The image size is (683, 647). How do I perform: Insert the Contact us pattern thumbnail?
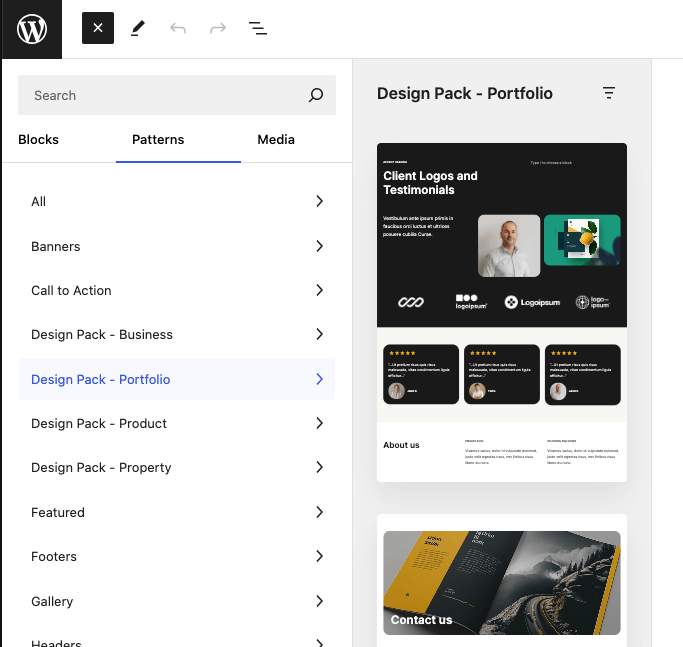(502, 582)
